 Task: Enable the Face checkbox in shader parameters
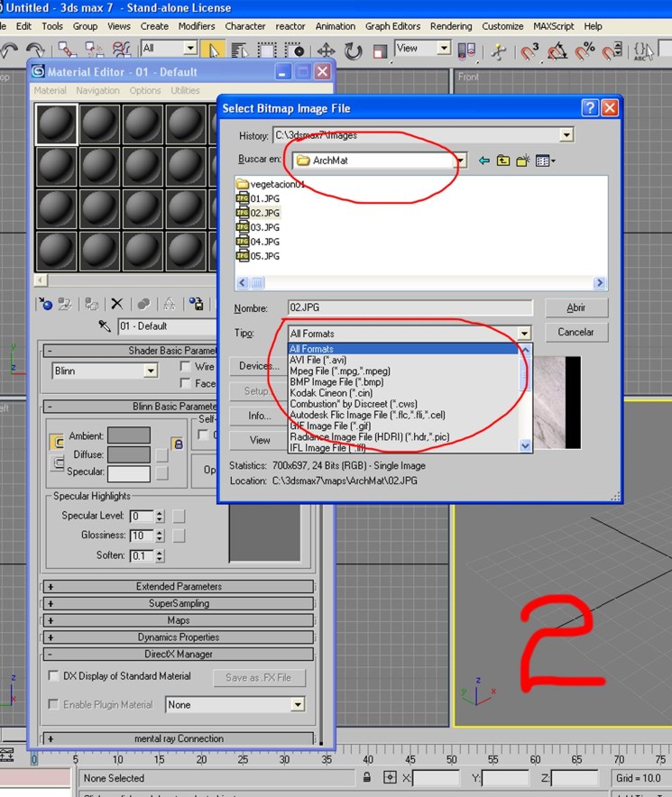tap(185, 383)
